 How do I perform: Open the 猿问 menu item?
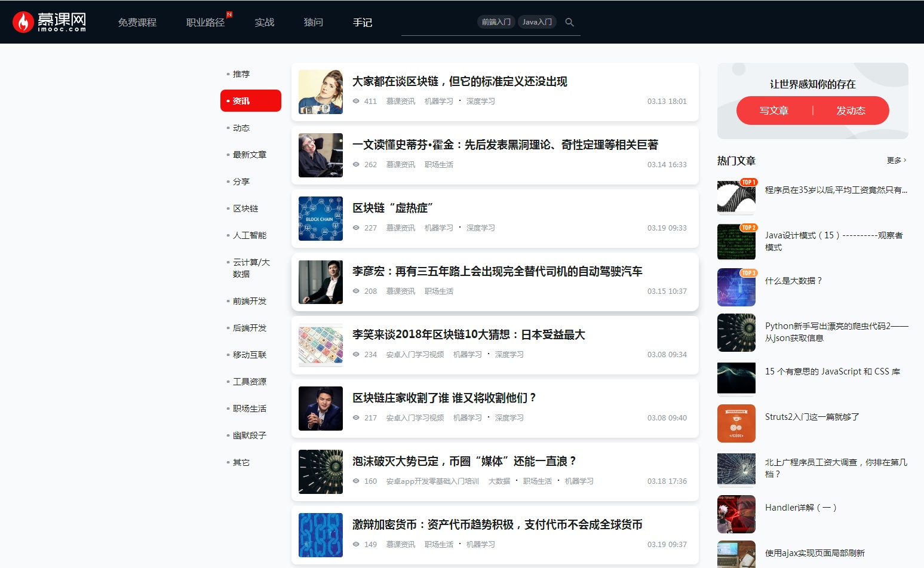click(313, 22)
